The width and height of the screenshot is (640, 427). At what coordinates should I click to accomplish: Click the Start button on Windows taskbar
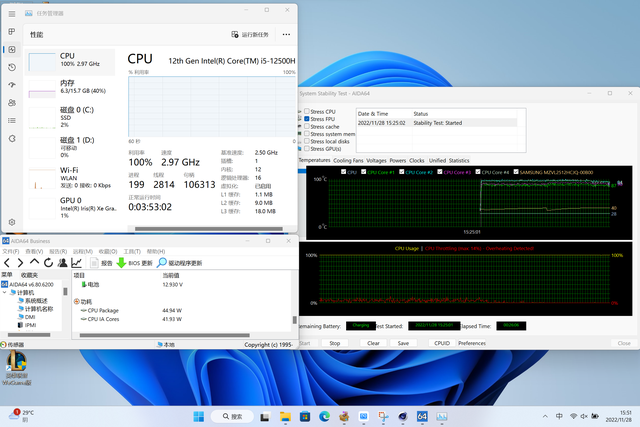[197, 416]
